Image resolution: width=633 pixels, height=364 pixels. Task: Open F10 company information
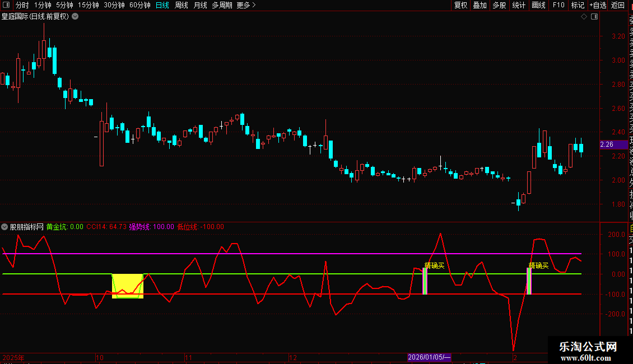point(558,5)
